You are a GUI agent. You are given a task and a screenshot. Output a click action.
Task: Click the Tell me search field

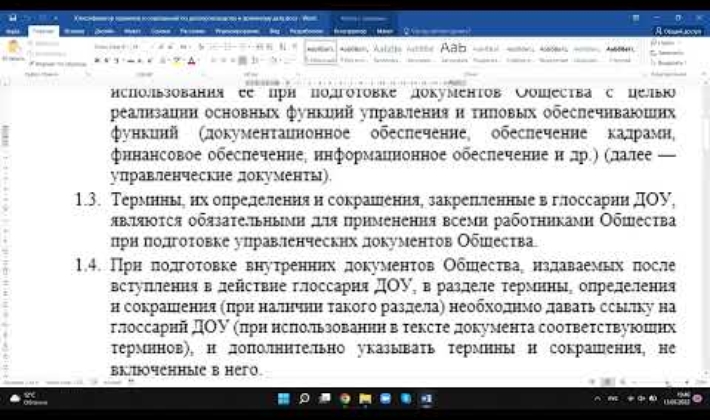(437, 31)
